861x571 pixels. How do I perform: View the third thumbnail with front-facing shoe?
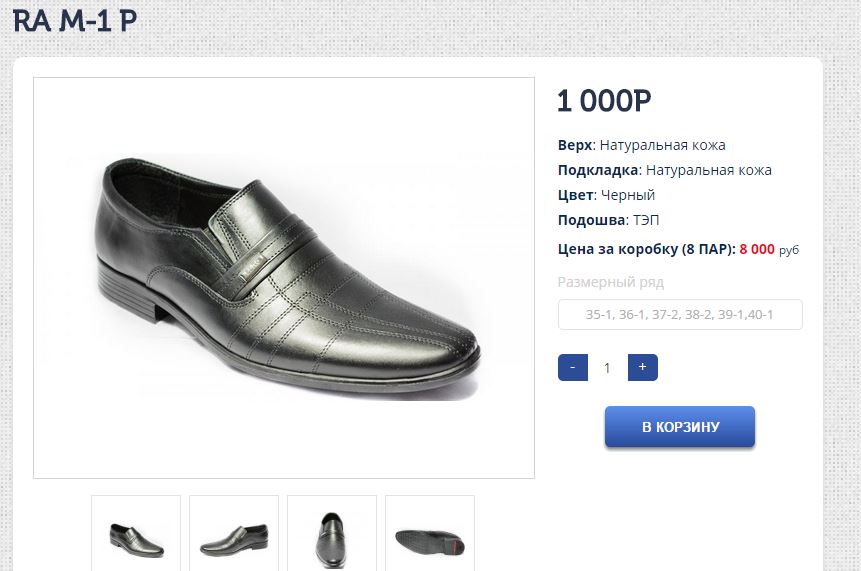[x=332, y=535]
